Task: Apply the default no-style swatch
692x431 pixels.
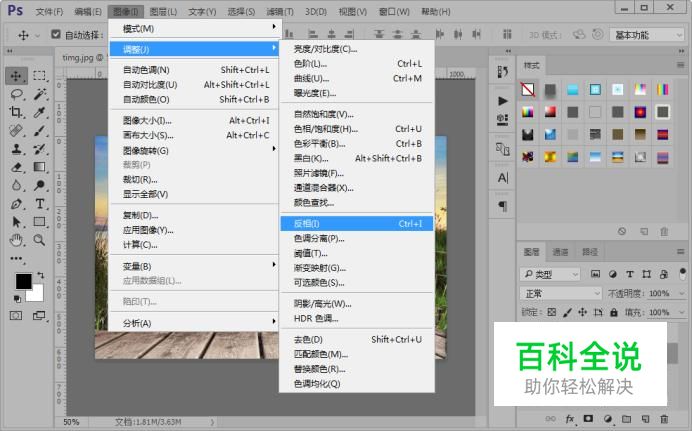Action: (x=527, y=90)
